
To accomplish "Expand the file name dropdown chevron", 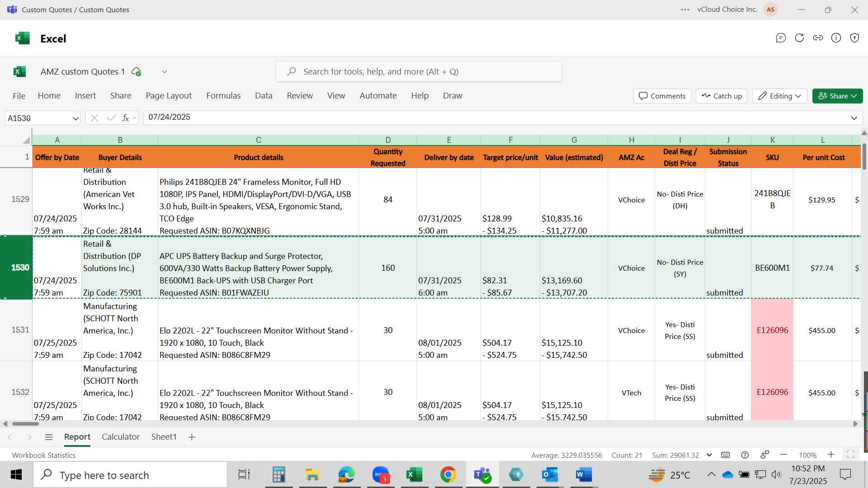I will click(x=165, y=71).
